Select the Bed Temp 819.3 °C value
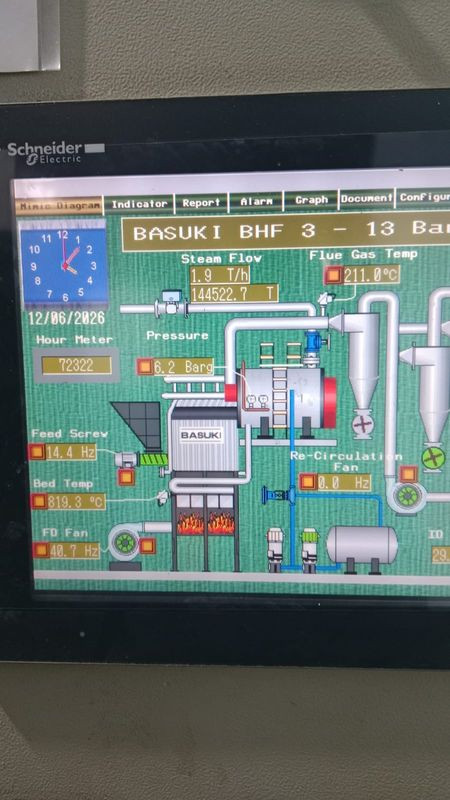Viewport: 450px width, 800px height. pos(77,501)
